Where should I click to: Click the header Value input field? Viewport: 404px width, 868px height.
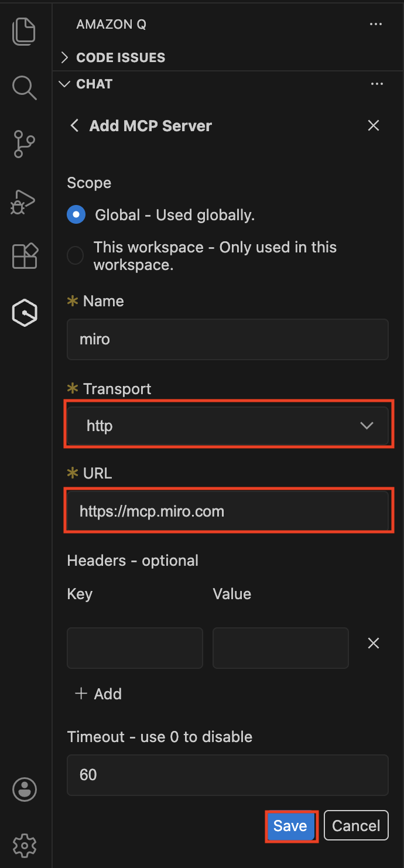click(280, 648)
